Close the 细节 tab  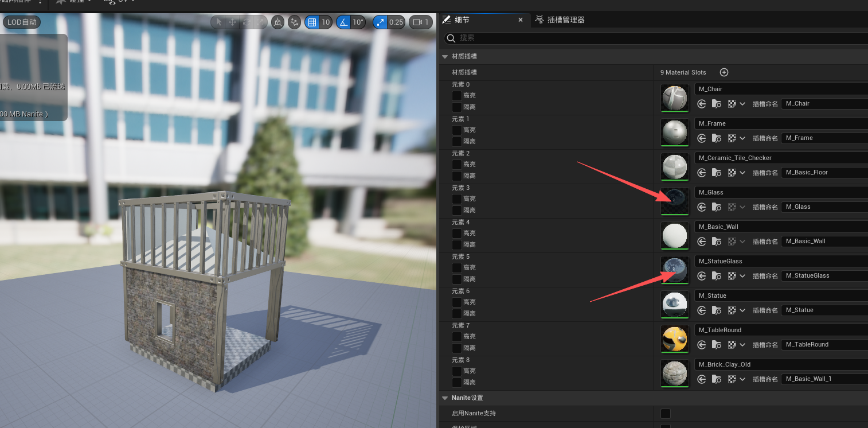pyautogui.click(x=521, y=20)
